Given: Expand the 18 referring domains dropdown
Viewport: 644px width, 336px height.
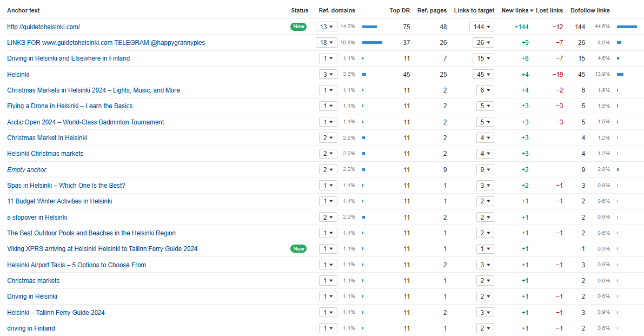Looking at the screenshot, I should coord(327,42).
